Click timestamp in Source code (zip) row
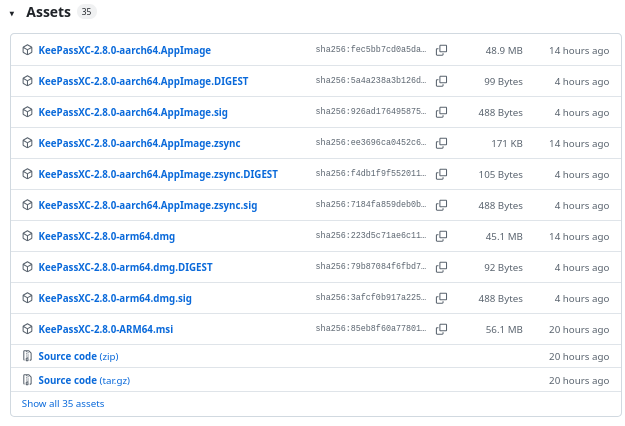The image size is (625, 426). pyautogui.click(x=579, y=357)
